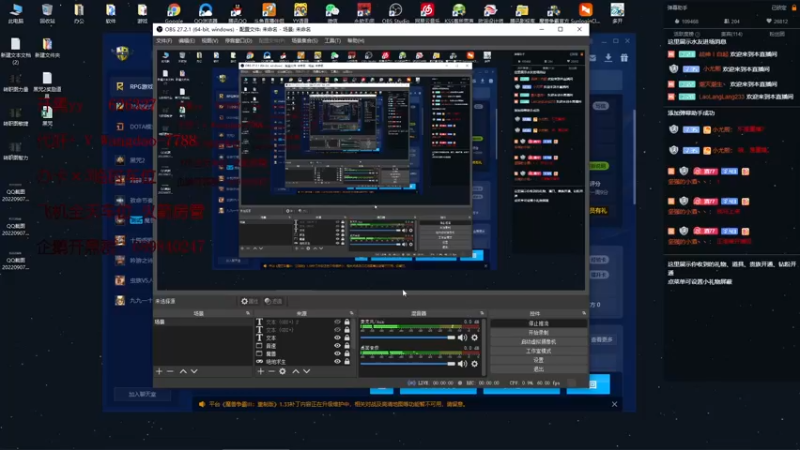The width and height of the screenshot is (800, 450).
Task: Open the 工具(T) menu in OBS
Action: [333, 40]
